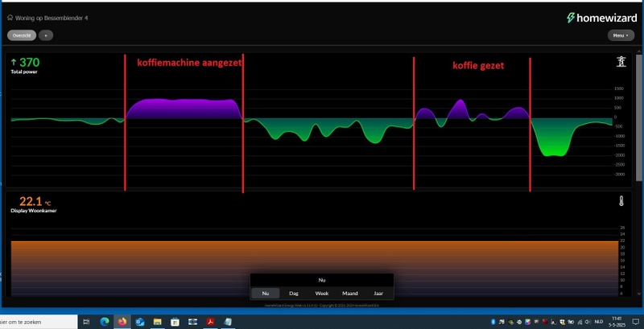644x329 pixels.
Task: Click the 22.1 °C temperature value
Action: (35, 201)
